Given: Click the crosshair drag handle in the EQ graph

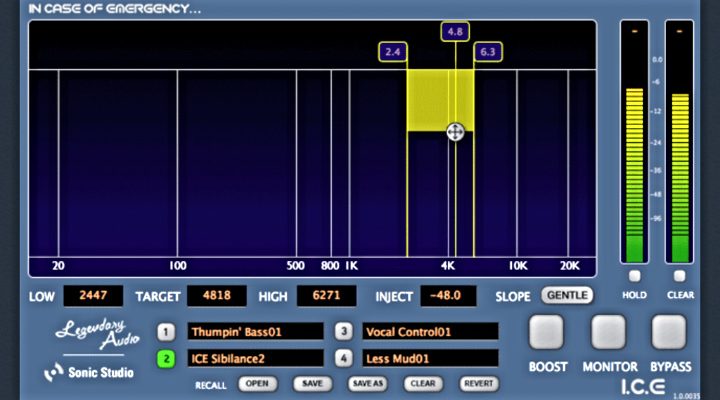Looking at the screenshot, I should 455,132.
